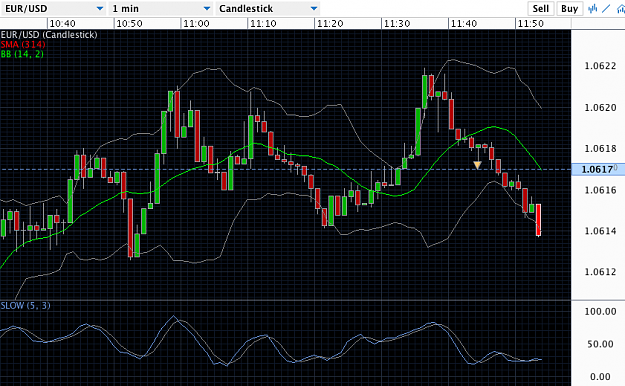
Task: Click the 1.0620 price axis label
Action: pyautogui.click(x=600, y=108)
